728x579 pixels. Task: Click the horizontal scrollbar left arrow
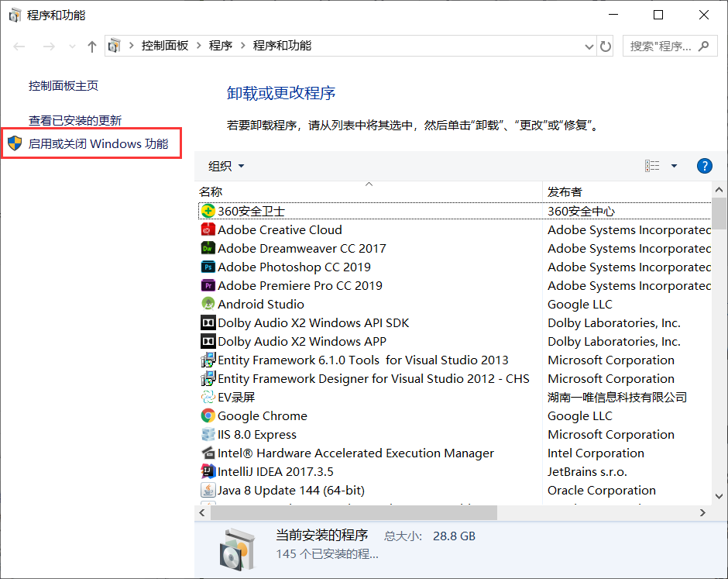tap(202, 512)
